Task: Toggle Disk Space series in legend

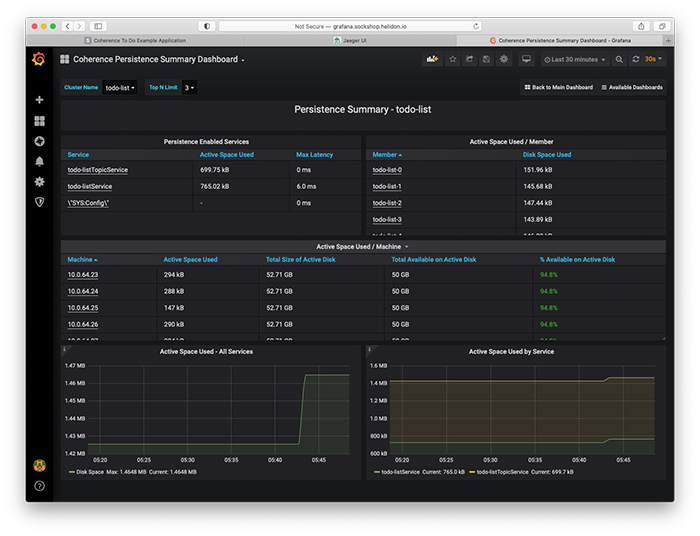Action: tap(90, 472)
